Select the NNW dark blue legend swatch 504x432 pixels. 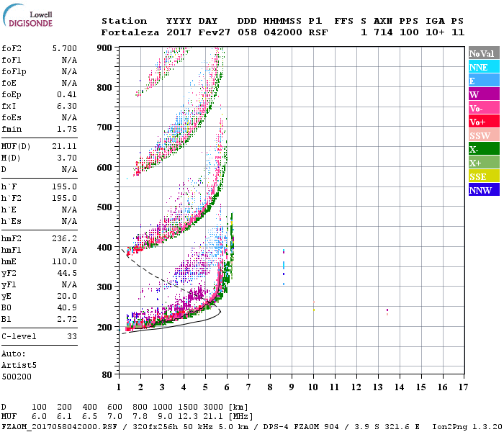[484, 189]
